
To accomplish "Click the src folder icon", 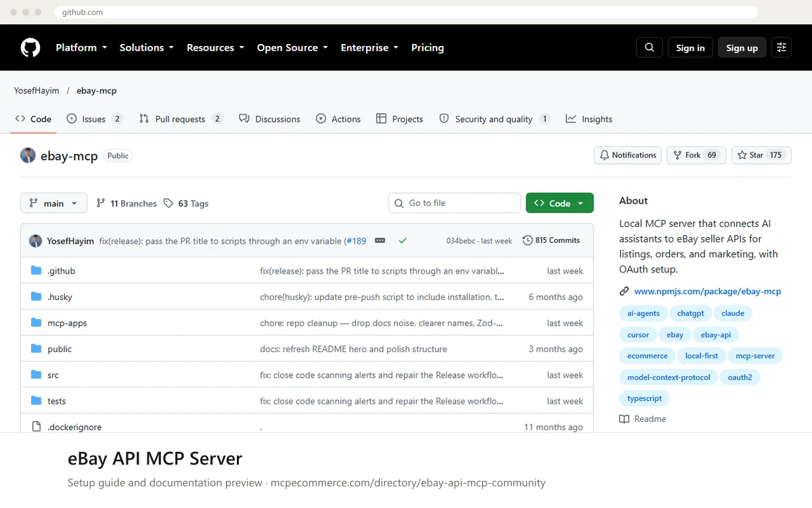I will [37, 375].
